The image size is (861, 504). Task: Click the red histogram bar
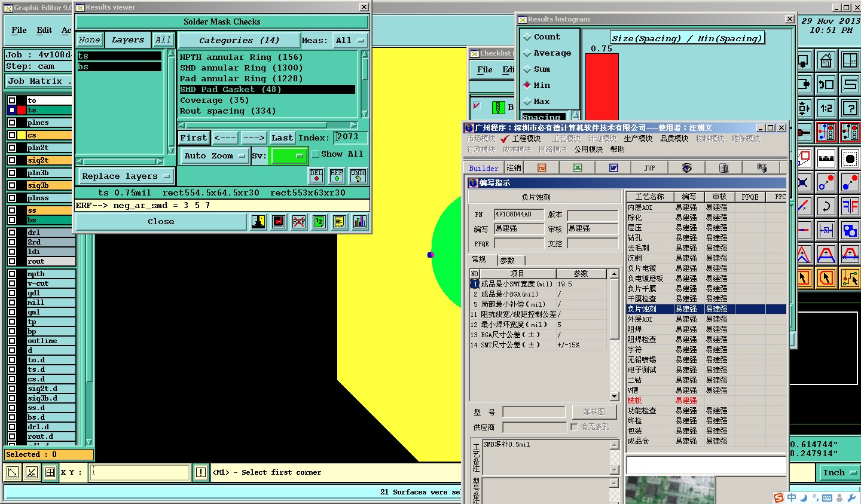602,87
